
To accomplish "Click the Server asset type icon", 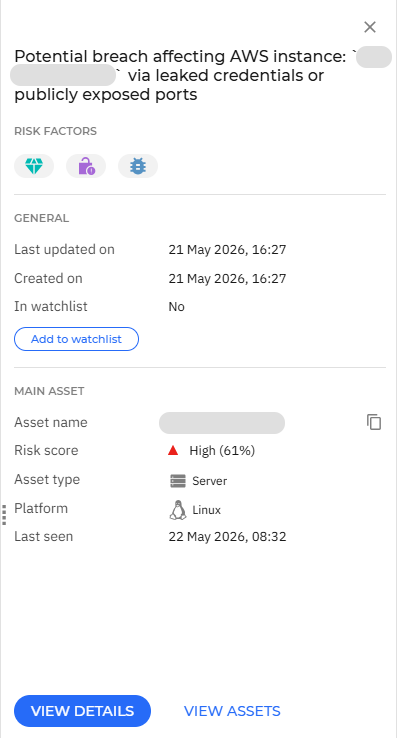I will click(x=178, y=481).
